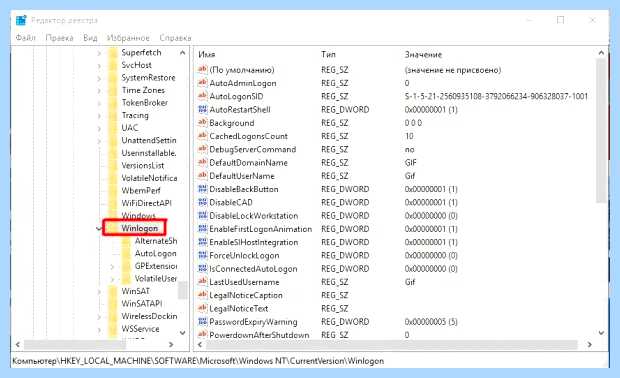This screenshot has width=620, height=378.
Task: Expand the WSService key
Action: (99, 329)
